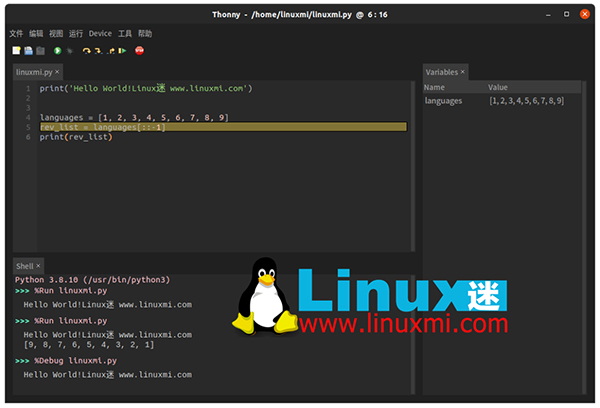Open a file using the Load icon
This screenshot has height=408, width=600.
point(28,51)
